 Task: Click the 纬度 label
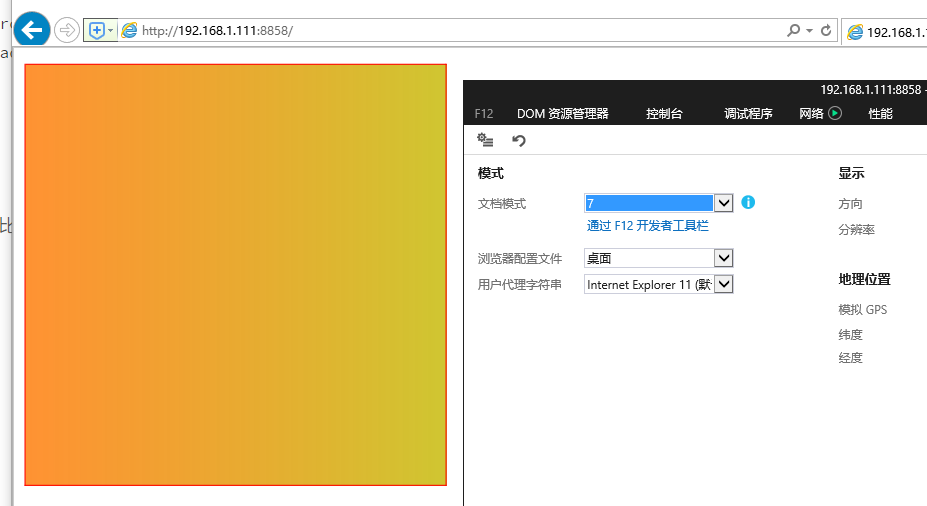click(x=850, y=335)
